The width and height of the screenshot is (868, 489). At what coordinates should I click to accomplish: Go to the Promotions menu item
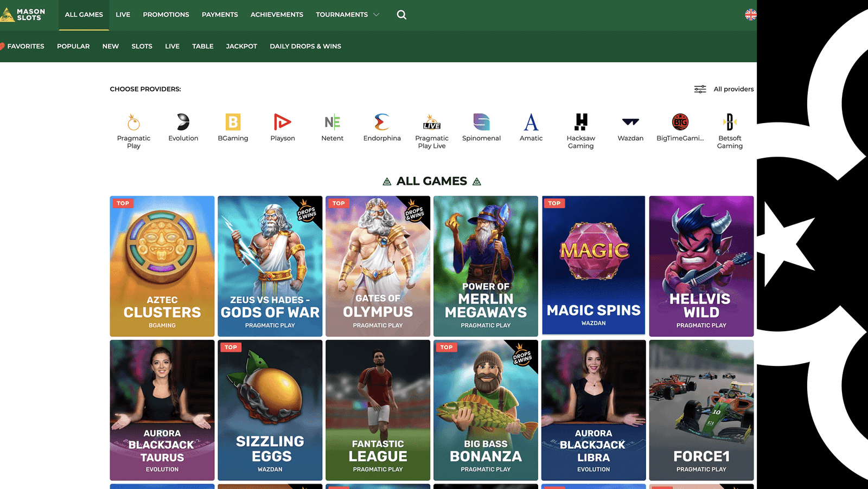click(x=166, y=15)
